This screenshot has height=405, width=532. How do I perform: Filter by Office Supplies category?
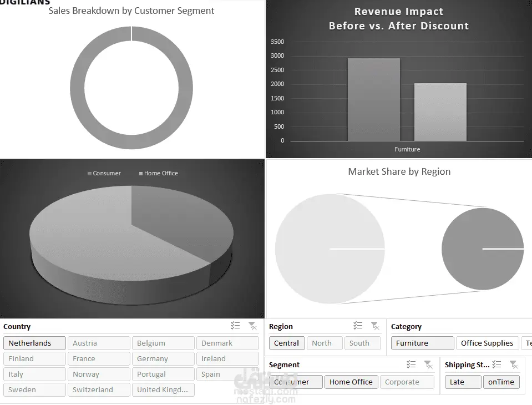(487, 343)
